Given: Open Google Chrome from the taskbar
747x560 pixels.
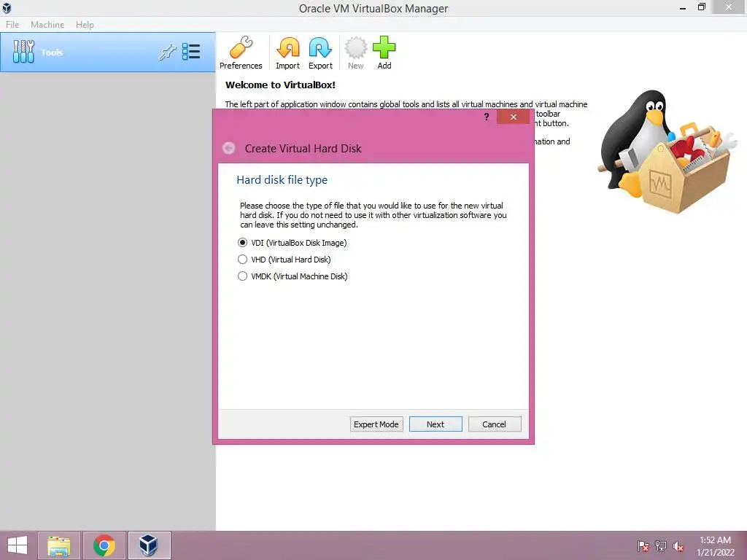Looking at the screenshot, I should coord(104,545).
